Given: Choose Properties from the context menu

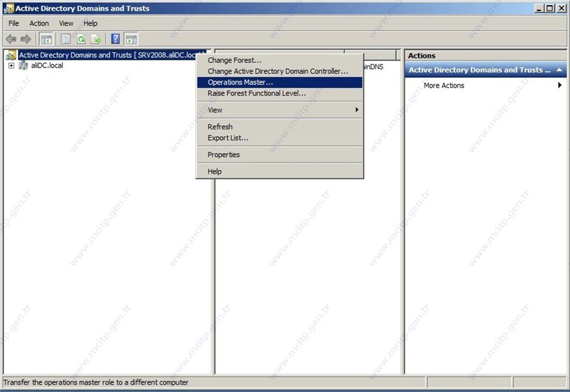Looking at the screenshot, I should pos(280,155).
